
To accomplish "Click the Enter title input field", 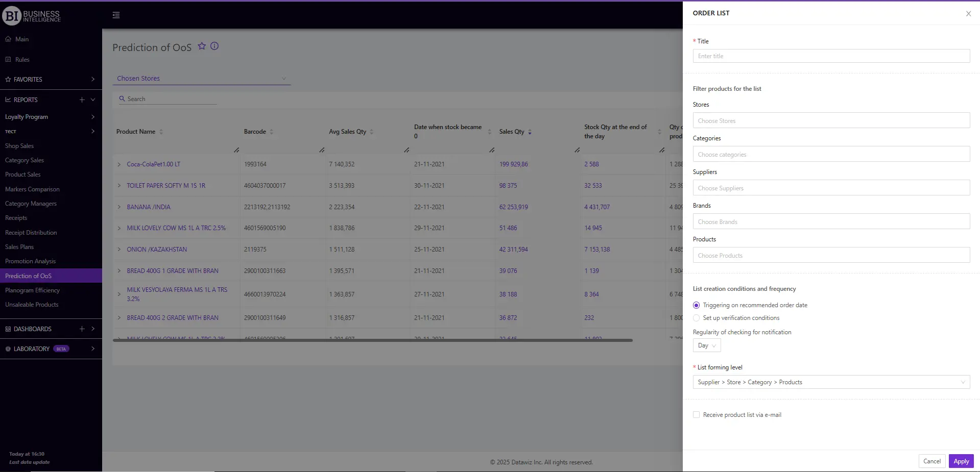I will click(x=830, y=56).
